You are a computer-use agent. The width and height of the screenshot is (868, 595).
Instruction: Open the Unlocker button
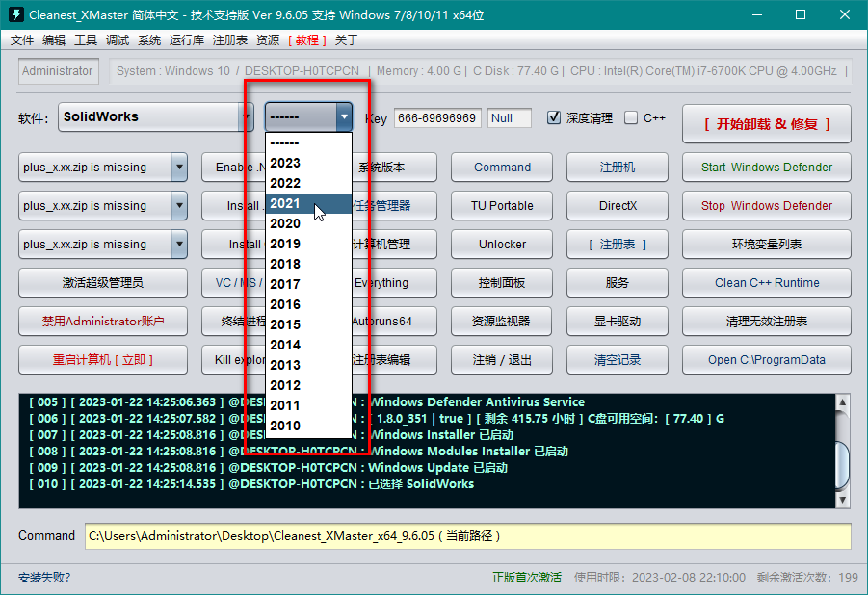[502, 245]
